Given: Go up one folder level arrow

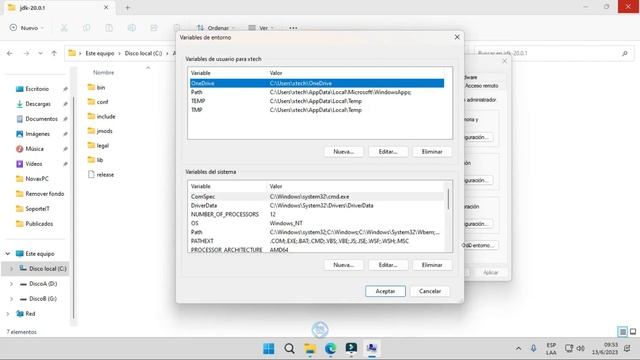Looking at the screenshot, I should (x=54, y=53).
